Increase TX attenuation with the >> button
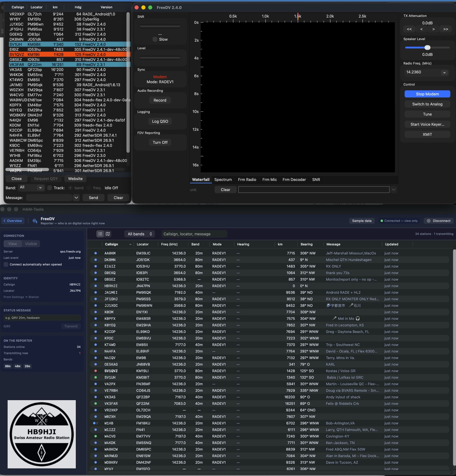 click(446, 29)
